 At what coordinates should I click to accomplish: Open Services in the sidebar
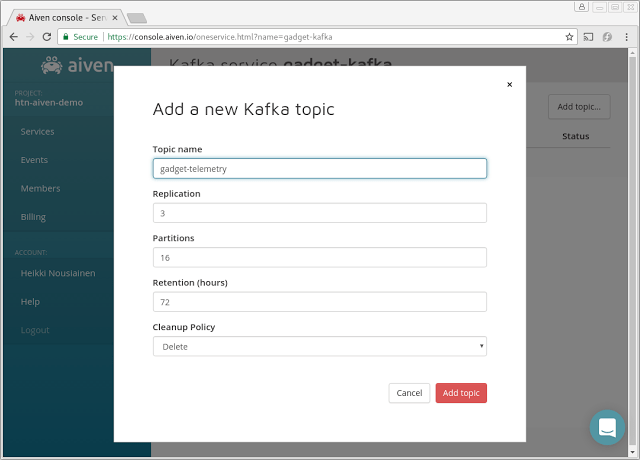(x=37, y=131)
